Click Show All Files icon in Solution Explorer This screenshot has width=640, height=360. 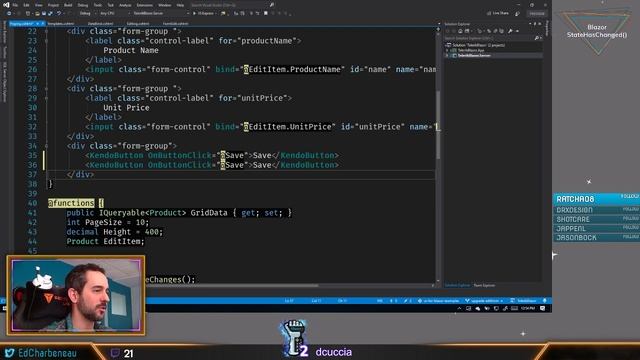pos(501,31)
